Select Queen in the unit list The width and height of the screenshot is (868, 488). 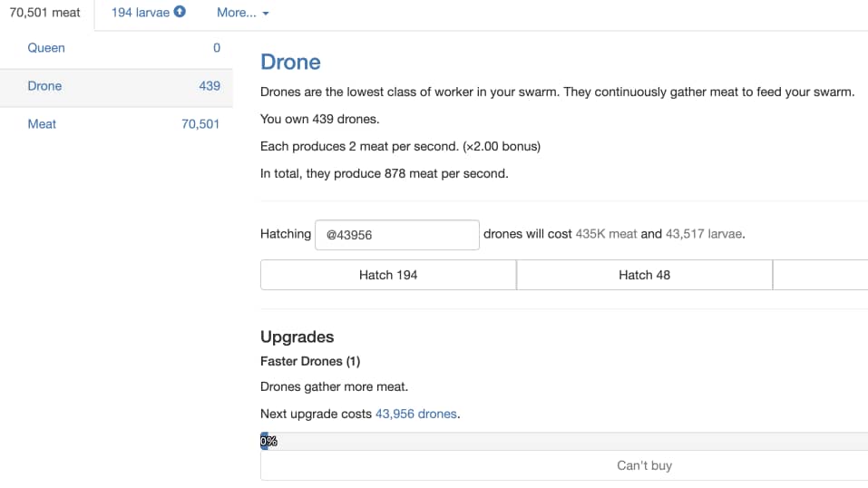pos(46,47)
